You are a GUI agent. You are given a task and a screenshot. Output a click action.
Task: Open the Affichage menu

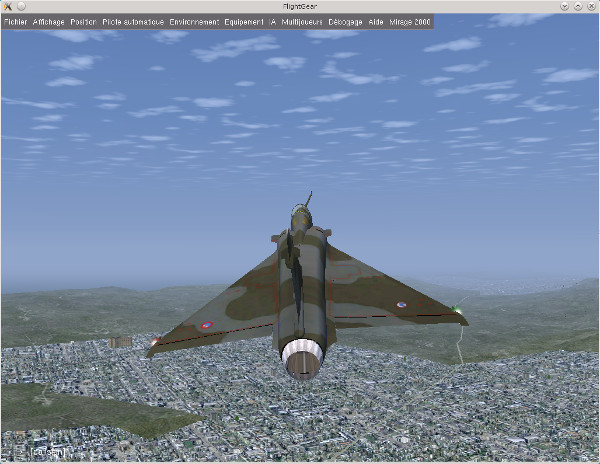coord(49,21)
